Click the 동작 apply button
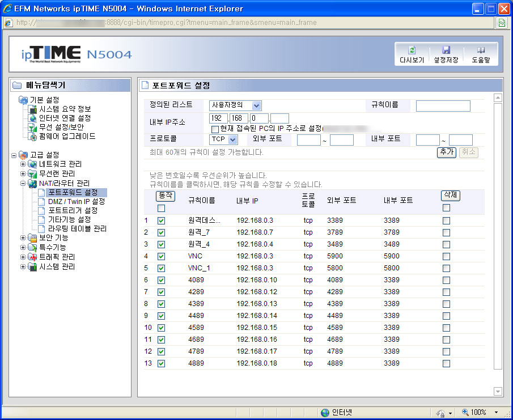Viewport: 513px width, 420px height. (166, 196)
